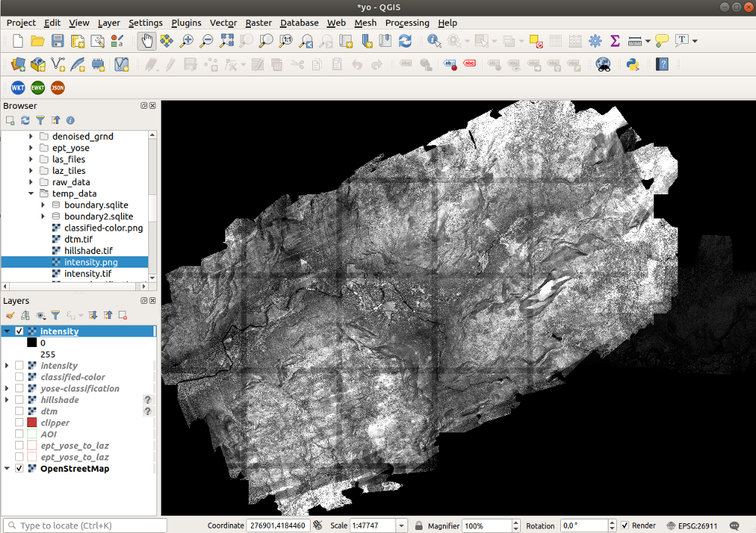Enable visibility of the hillshade layer
Screen dimensions: 756x533
(x=20, y=399)
